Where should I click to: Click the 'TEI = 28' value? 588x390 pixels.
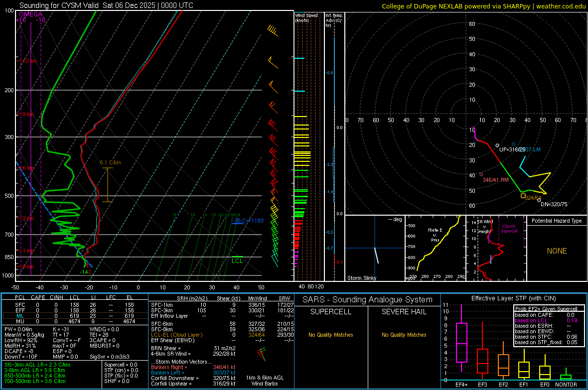click(x=99, y=335)
